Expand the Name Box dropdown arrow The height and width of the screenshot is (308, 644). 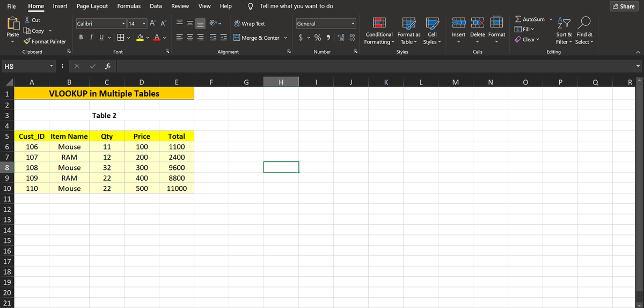[x=51, y=67]
